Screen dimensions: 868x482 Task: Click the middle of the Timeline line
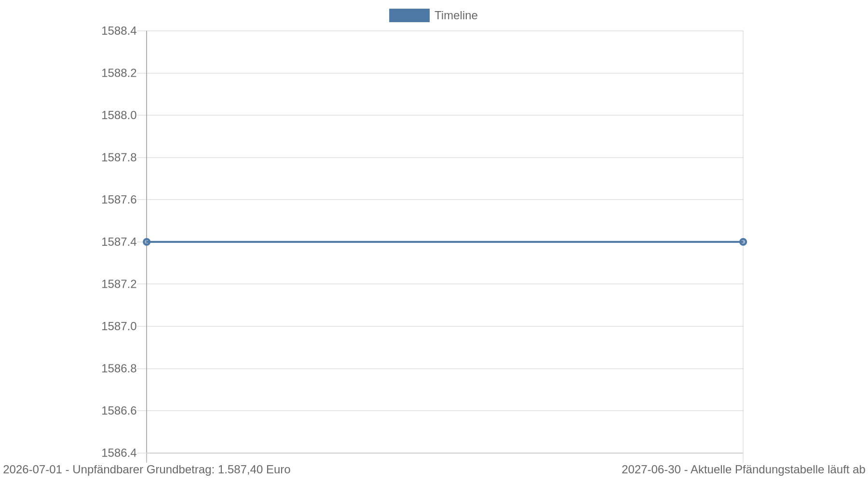[x=445, y=242]
